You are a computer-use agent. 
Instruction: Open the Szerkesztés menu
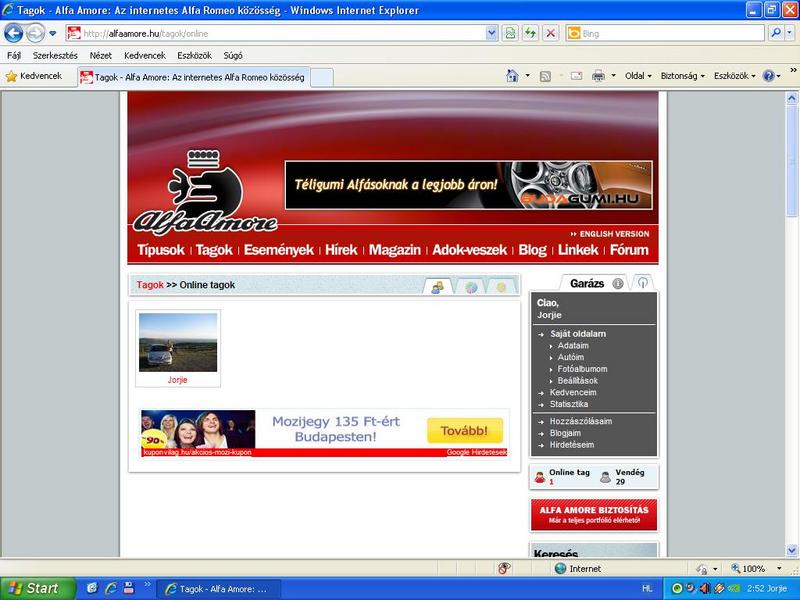coord(55,55)
